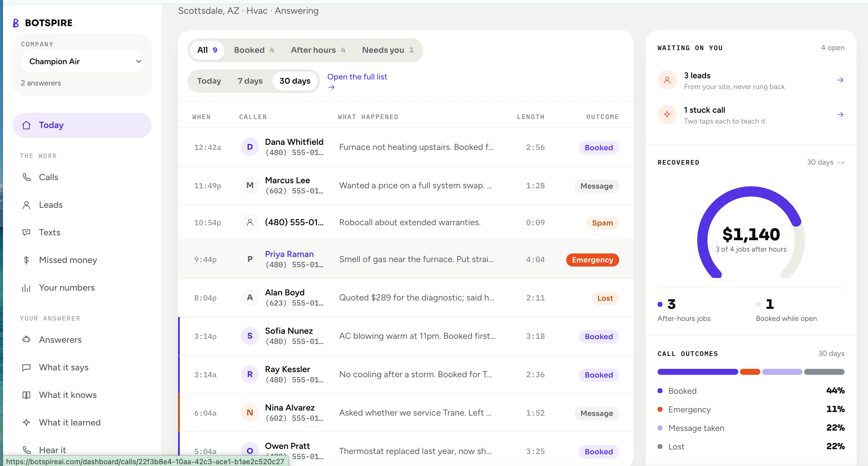Click Nina Alvarez's Message badge
This screenshot has height=466, width=868.
point(596,413)
